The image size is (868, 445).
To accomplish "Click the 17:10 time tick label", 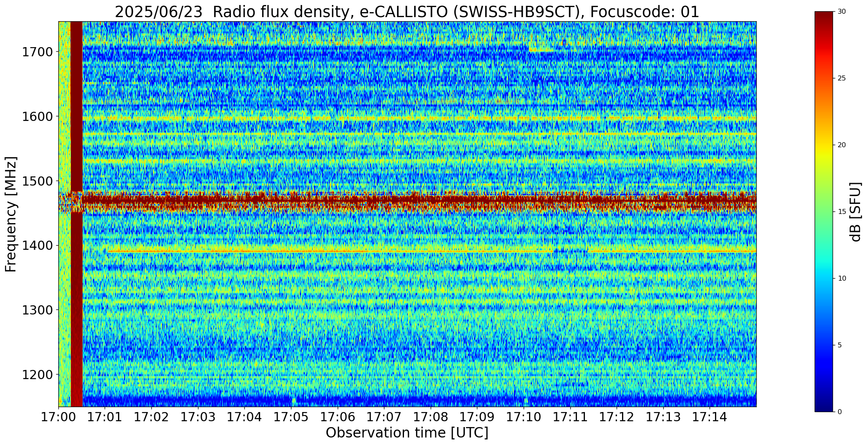I will [x=524, y=417].
